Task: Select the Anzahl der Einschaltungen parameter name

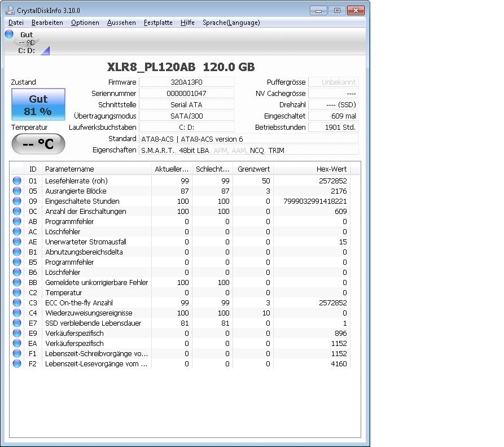Action: point(86,211)
